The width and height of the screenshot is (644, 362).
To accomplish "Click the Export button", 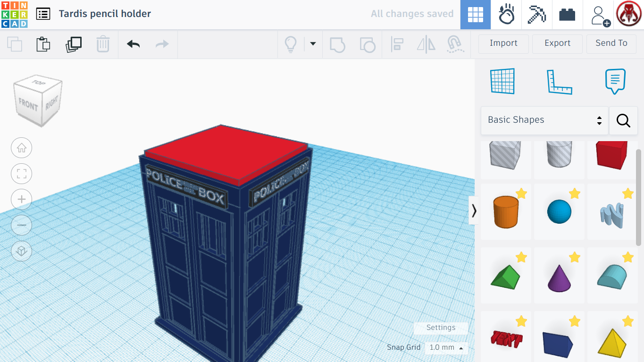I will [x=558, y=43].
